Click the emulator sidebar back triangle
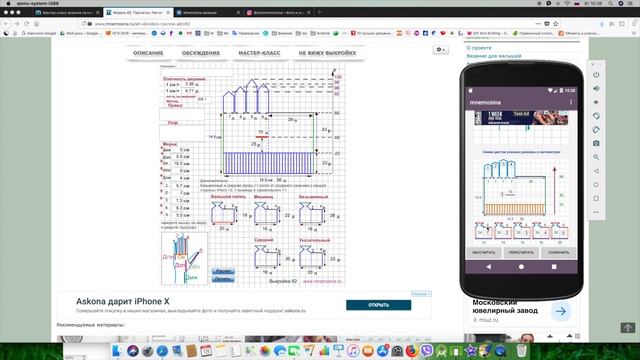640x360 pixels. coord(596,171)
